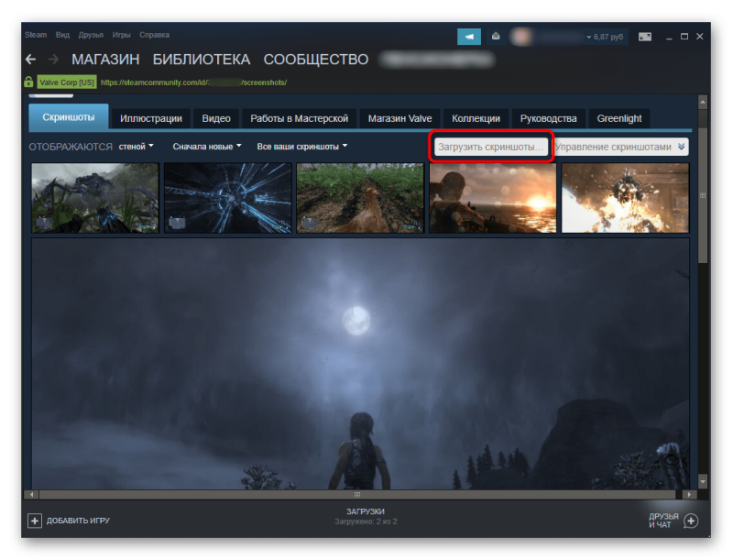This screenshot has height=560, width=733.
Task: Open the ЗАГРУЗКИ downloads status
Action: 366,511
